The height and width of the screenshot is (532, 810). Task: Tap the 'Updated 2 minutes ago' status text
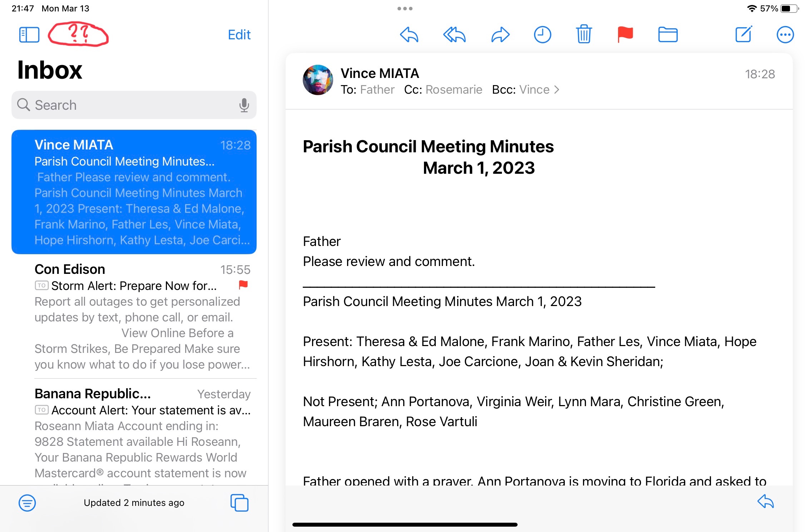pyautogui.click(x=134, y=503)
